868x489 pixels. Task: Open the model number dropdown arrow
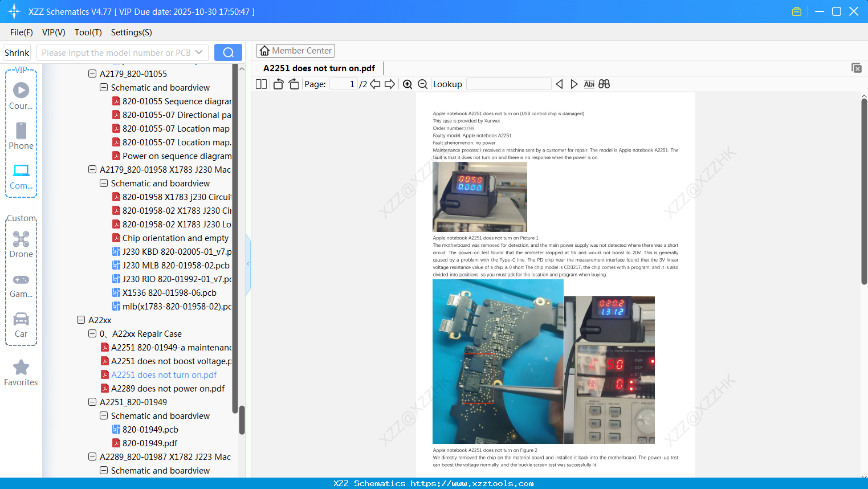pos(199,52)
